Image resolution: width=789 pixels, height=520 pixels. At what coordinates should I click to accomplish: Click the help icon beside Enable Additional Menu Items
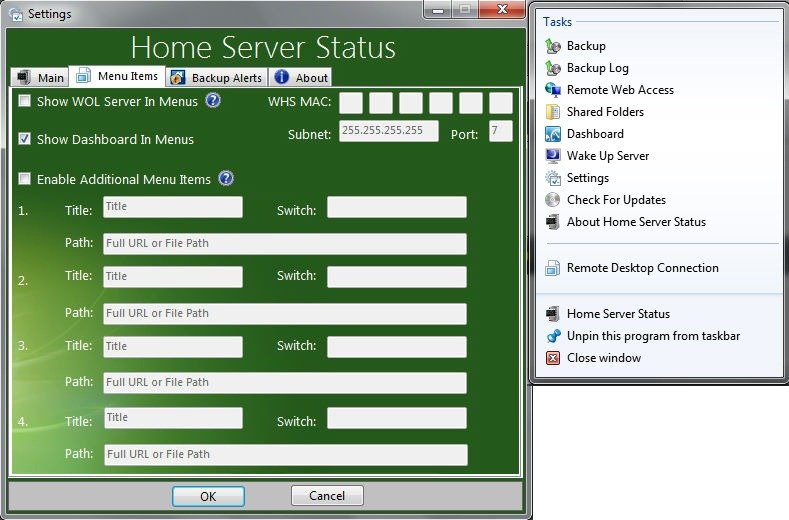click(x=226, y=178)
